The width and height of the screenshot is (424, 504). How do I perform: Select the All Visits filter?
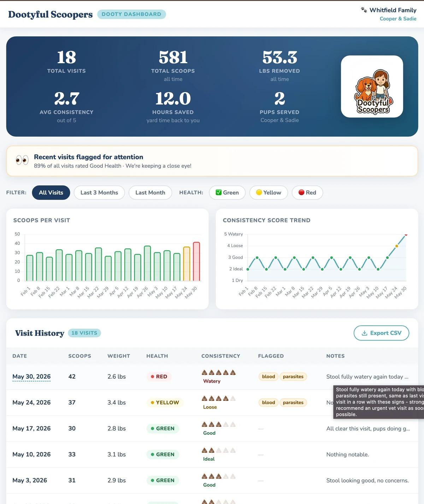51,193
